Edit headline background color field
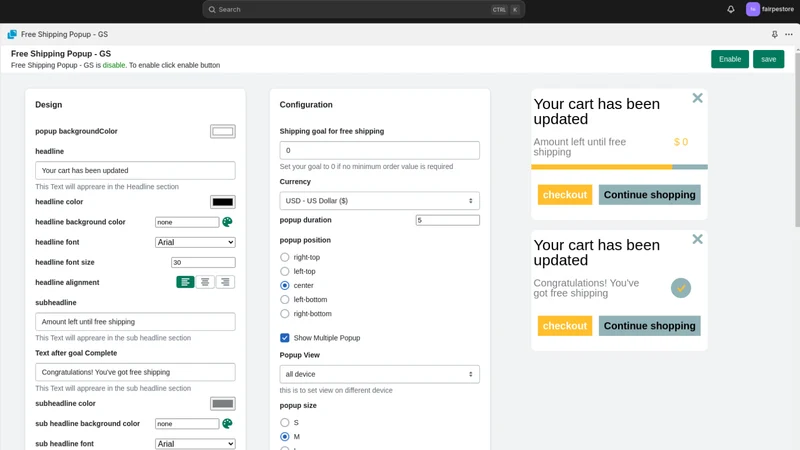The height and width of the screenshot is (450, 800). coord(187,222)
